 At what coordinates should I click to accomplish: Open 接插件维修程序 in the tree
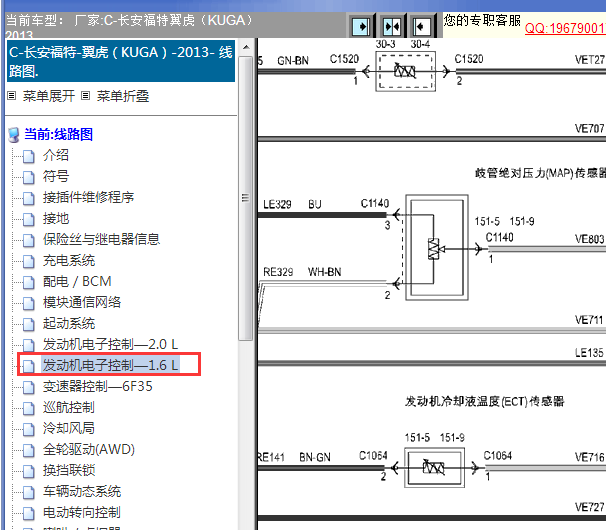(x=88, y=197)
